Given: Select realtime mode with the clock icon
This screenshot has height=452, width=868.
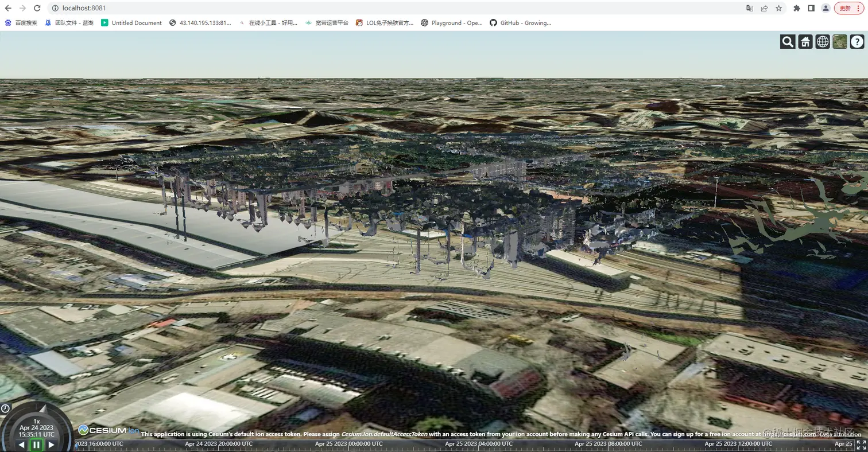Looking at the screenshot, I should pos(5,408).
